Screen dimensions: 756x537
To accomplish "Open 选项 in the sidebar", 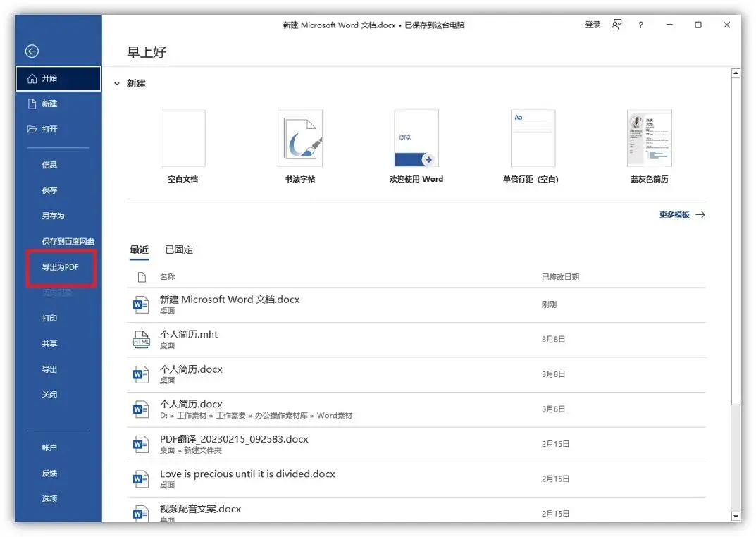I will pyautogui.click(x=49, y=499).
